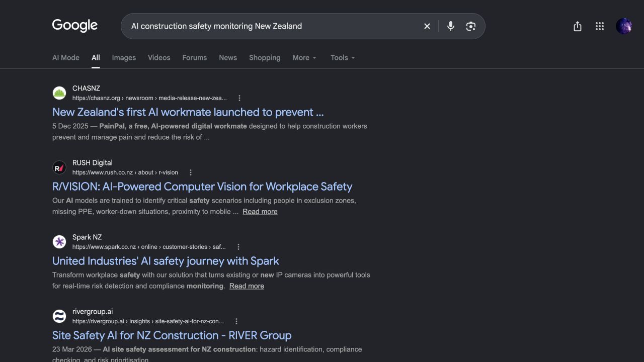This screenshot has height=362, width=644.
Task: Select the AI Mode tab
Action: click(66, 58)
